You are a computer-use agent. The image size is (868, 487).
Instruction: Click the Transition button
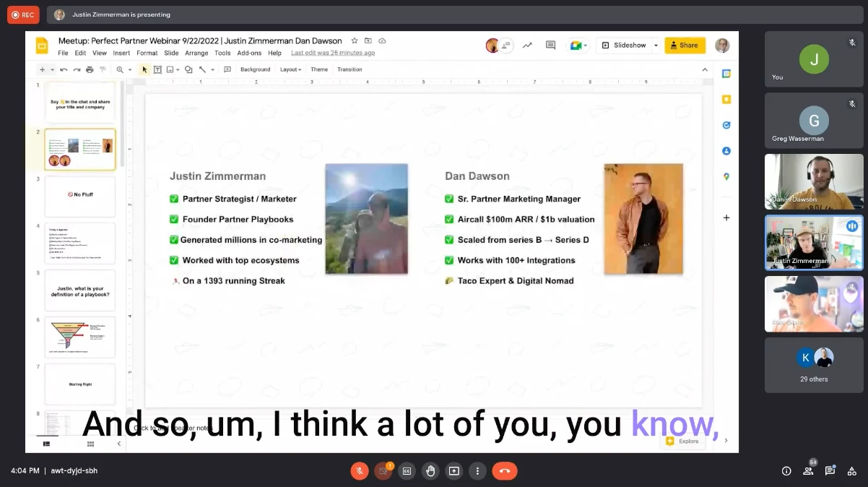point(350,69)
